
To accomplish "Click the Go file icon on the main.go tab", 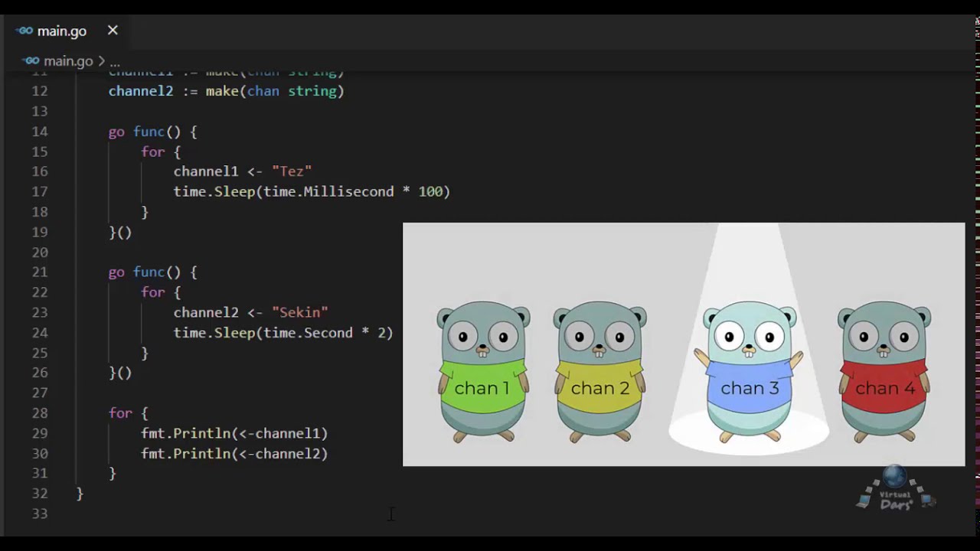I will pyautogui.click(x=25, y=31).
